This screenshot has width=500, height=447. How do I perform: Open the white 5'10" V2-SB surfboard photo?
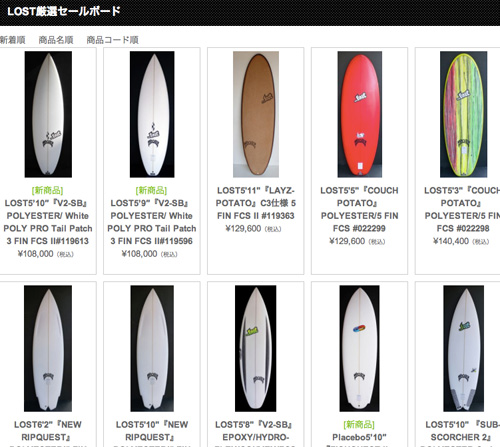coord(48,114)
